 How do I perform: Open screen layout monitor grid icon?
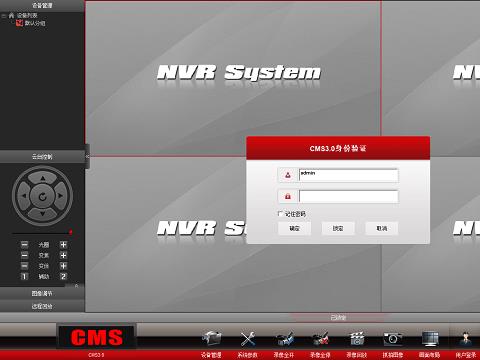coord(430,339)
